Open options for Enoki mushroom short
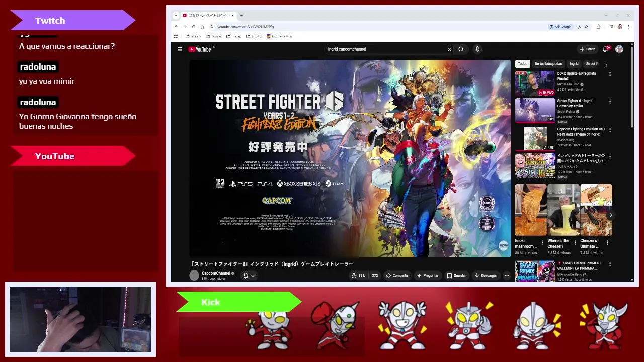Screen dimensions: 644x362 pos(542,242)
